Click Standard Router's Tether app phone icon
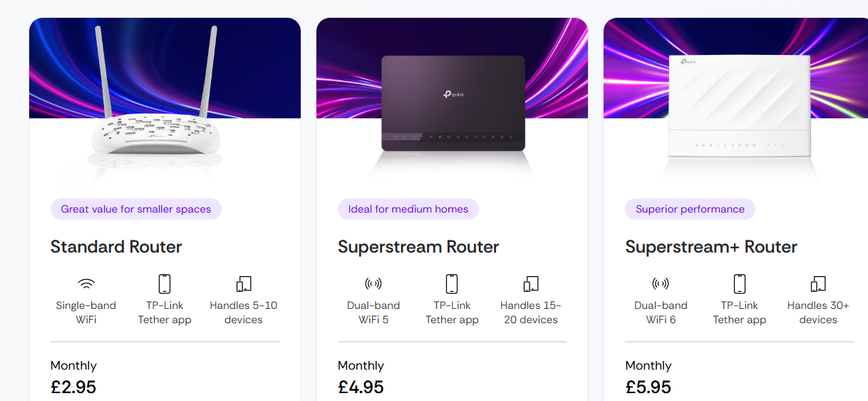Image resolution: width=868 pixels, height=401 pixels. point(165,284)
